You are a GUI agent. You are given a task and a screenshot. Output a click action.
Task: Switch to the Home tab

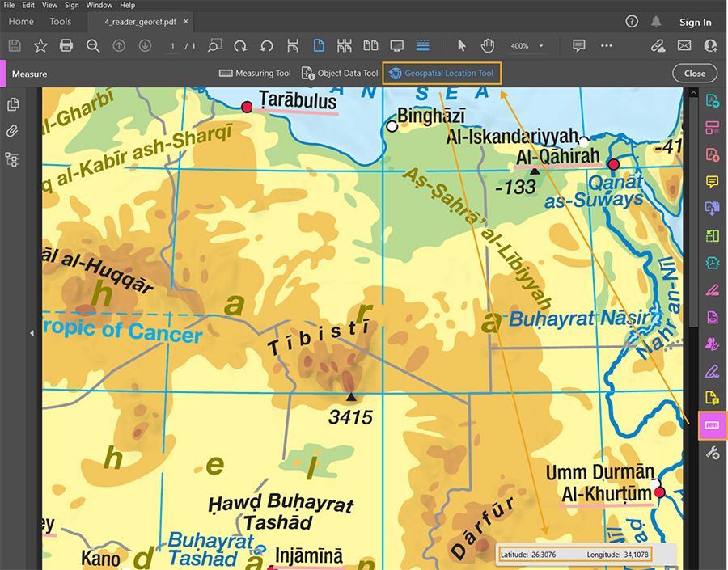coord(21,22)
